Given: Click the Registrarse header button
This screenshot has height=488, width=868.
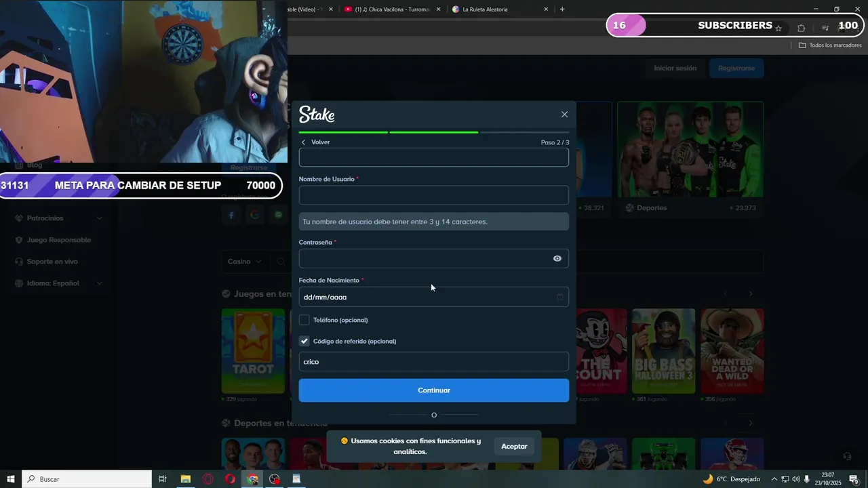Looking at the screenshot, I should [x=736, y=68].
